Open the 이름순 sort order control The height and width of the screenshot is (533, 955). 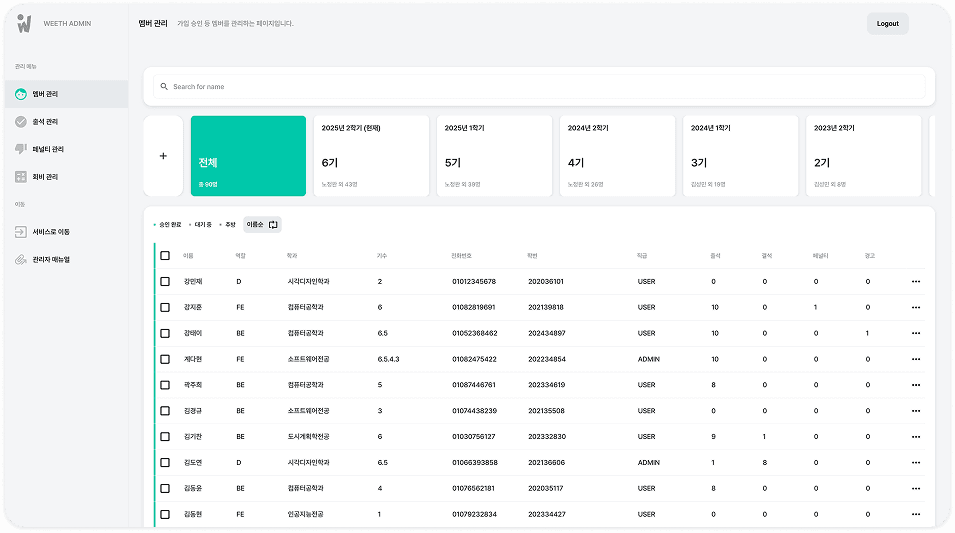pyautogui.click(x=263, y=225)
